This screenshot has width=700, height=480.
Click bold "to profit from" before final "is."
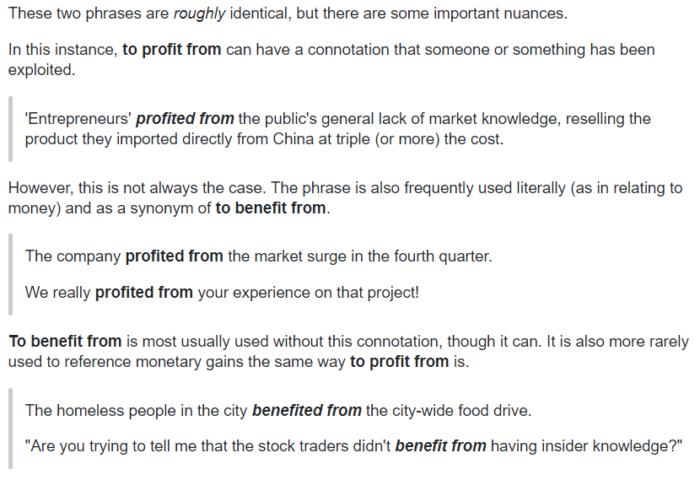pyautogui.click(x=400, y=361)
